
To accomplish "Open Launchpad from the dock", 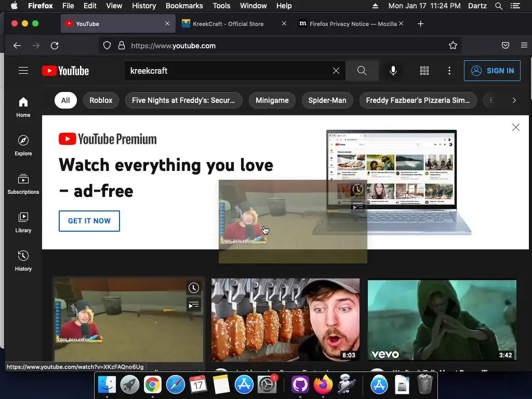I will (129, 385).
